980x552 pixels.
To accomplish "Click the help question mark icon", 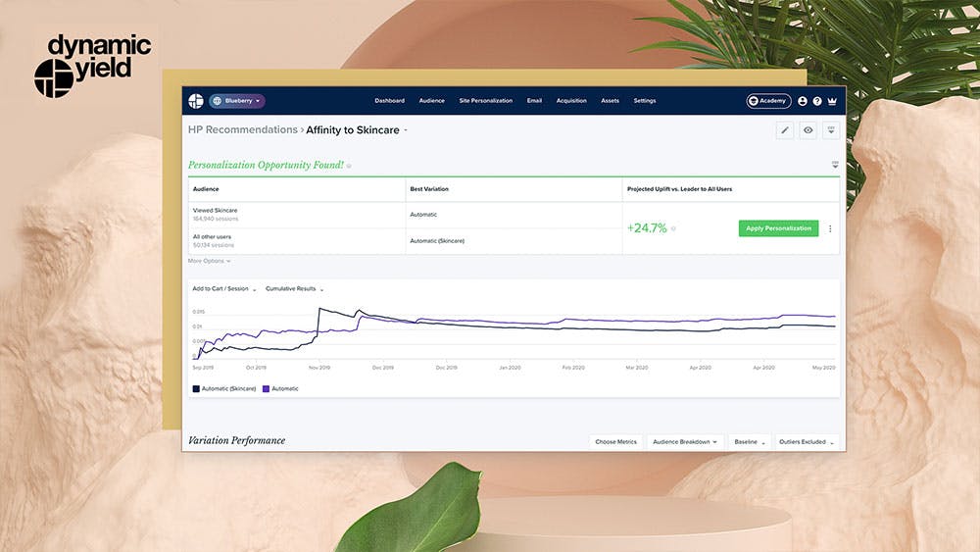I will [817, 101].
